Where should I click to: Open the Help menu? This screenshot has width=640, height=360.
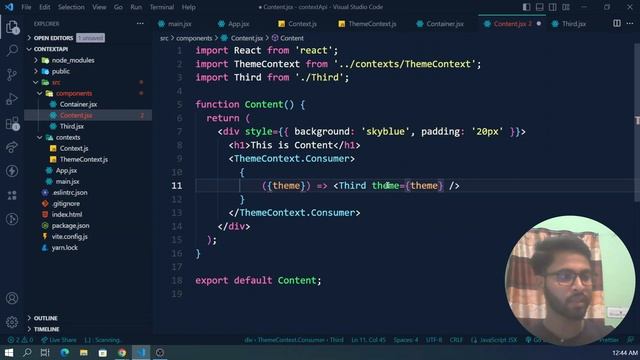click(x=188, y=7)
